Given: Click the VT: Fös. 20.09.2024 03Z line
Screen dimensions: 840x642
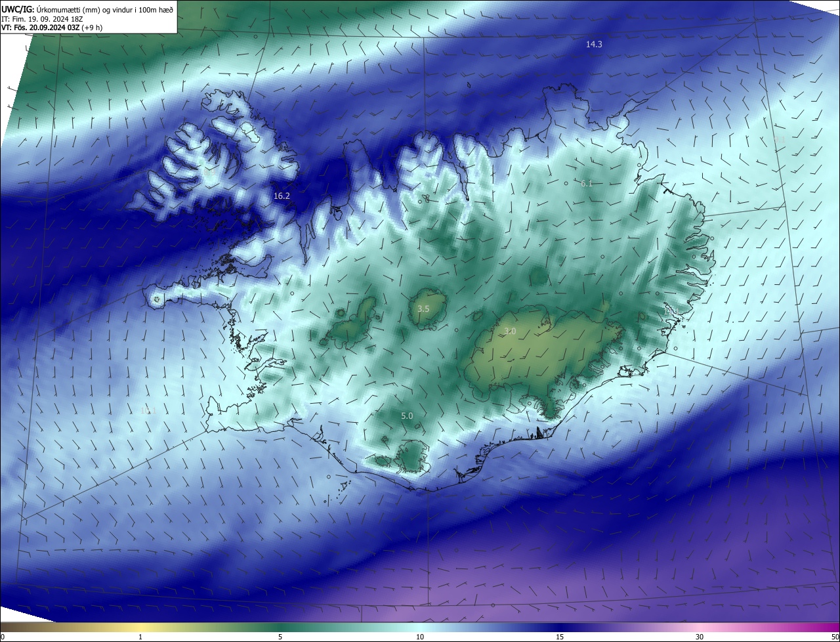Looking at the screenshot, I should pyautogui.click(x=51, y=28).
